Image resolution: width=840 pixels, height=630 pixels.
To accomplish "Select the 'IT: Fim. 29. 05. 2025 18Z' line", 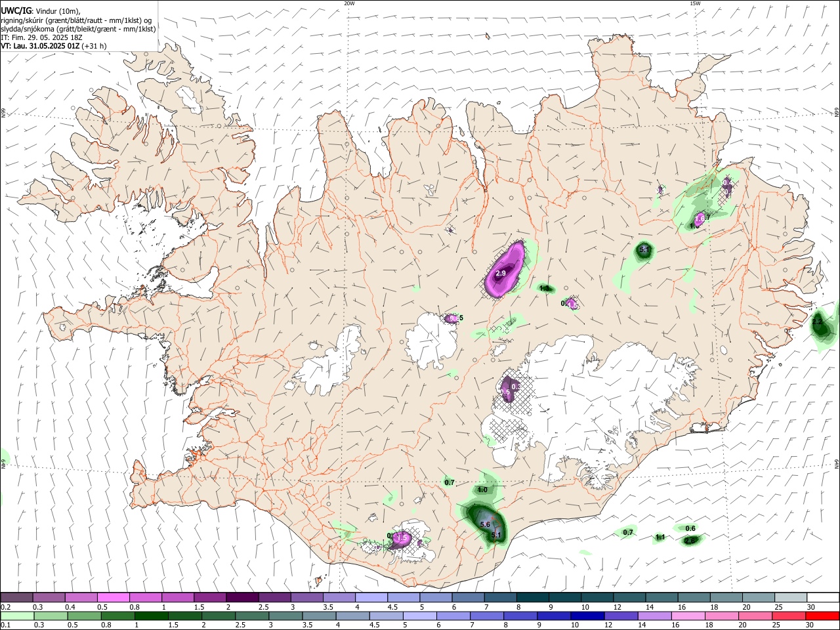I will point(41,37).
